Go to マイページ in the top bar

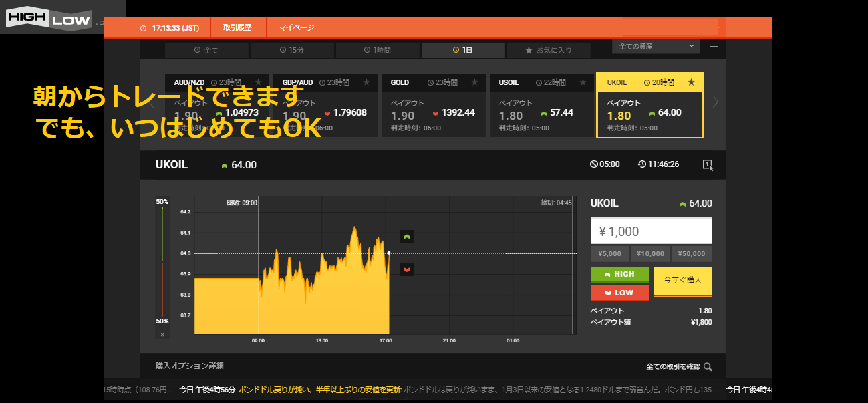coord(296,28)
